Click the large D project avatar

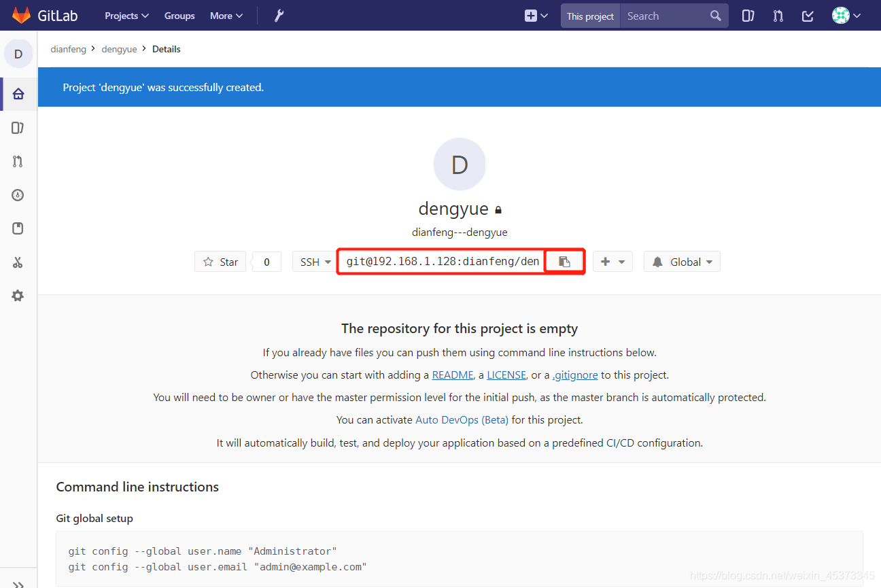(460, 165)
